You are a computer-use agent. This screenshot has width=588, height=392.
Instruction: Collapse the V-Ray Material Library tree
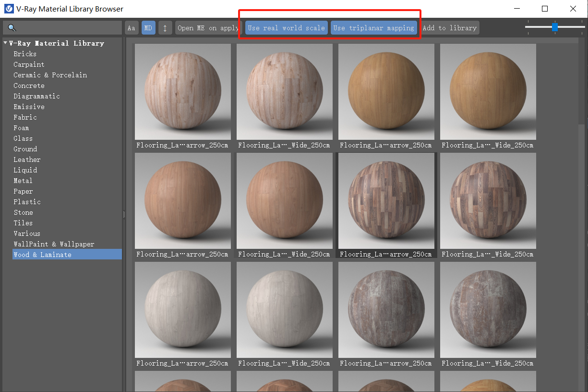click(x=5, y=43)
